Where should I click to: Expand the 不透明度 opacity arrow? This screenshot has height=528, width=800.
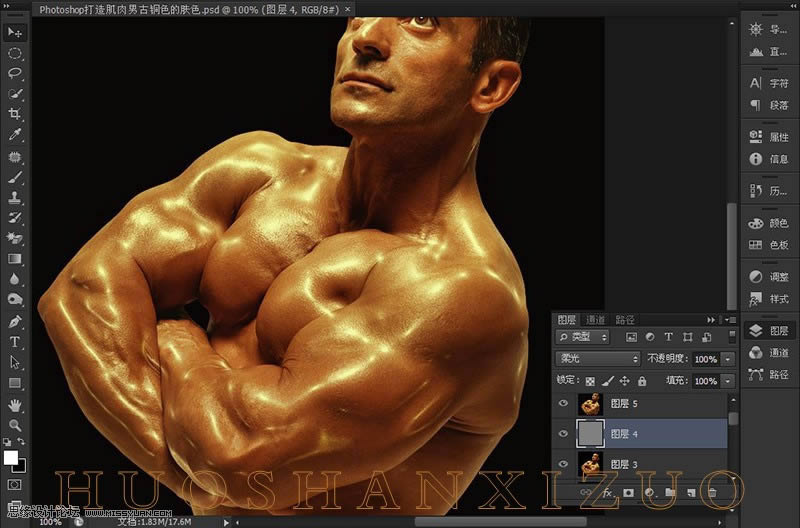(x=728, y=359)
